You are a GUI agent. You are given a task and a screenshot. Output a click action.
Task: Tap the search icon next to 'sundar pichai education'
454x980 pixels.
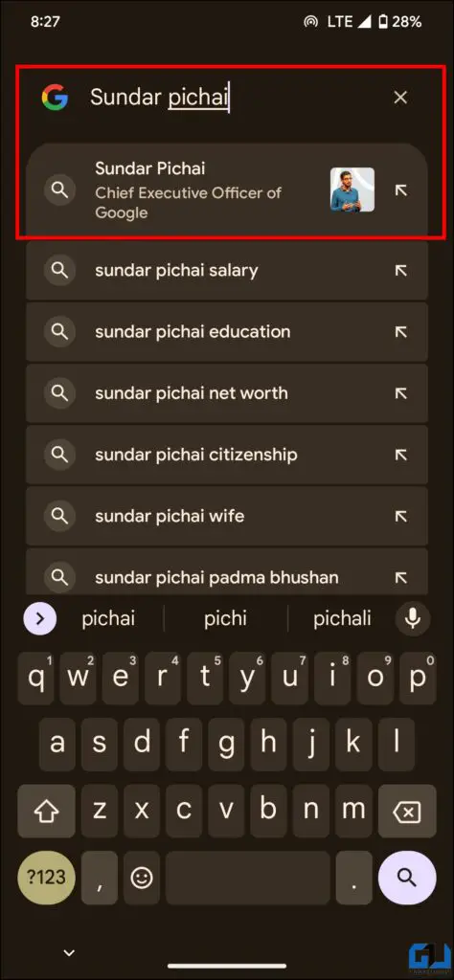coord(60,332)
